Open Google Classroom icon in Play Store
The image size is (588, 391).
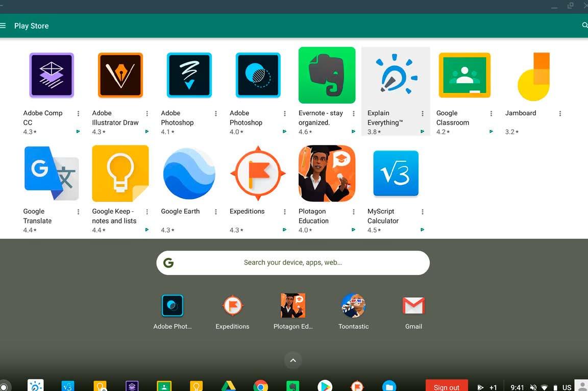tap(464, 75)
